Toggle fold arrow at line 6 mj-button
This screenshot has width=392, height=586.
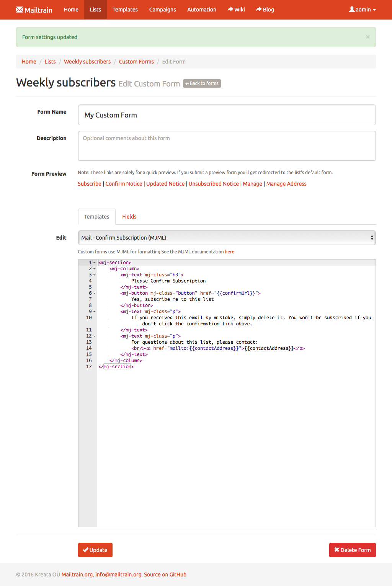[95, 293]
